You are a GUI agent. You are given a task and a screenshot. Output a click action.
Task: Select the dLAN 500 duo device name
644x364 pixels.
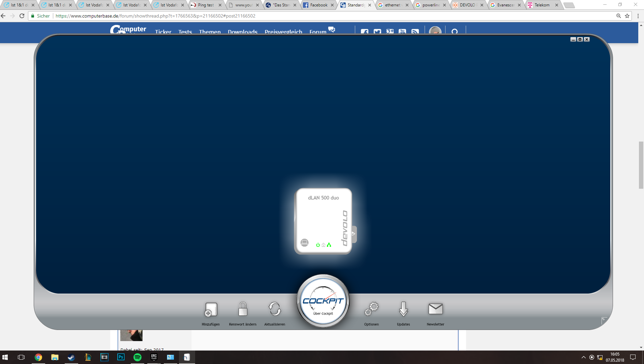point(323,198)
